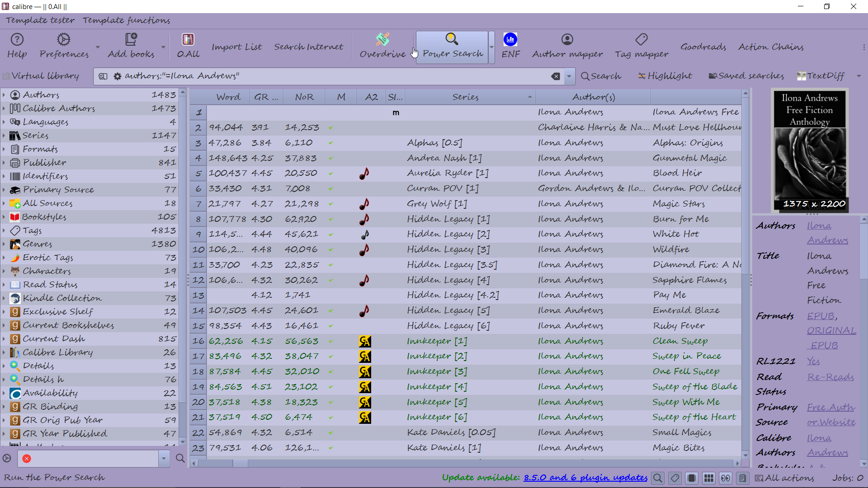Toggle the tag browser panel button
The image size is (868, 488).
[675, 478]
